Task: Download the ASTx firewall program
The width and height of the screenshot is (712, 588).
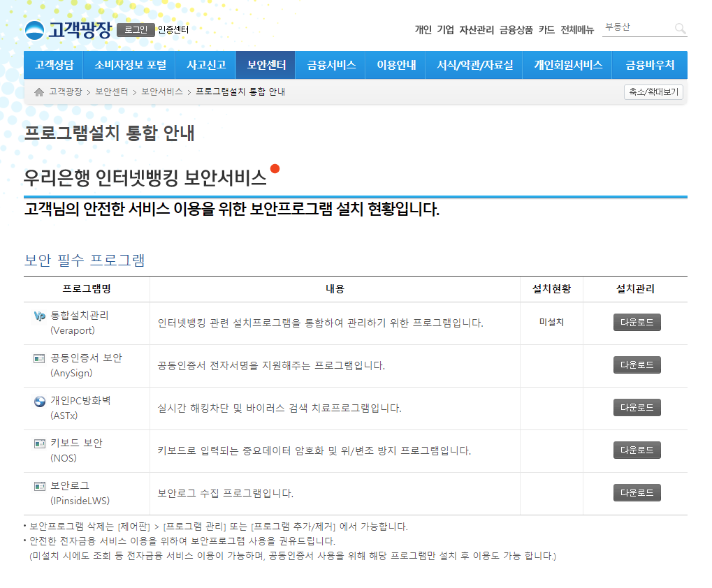Action: [637, 408]
